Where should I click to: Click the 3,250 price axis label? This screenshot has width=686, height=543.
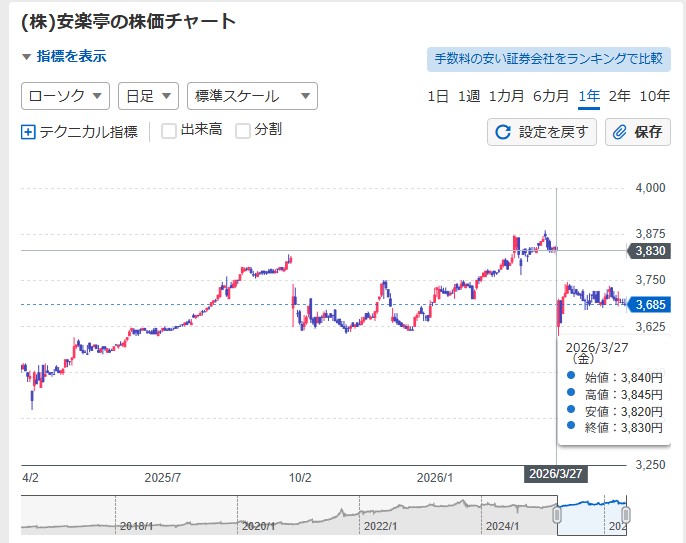pos(650,465)
